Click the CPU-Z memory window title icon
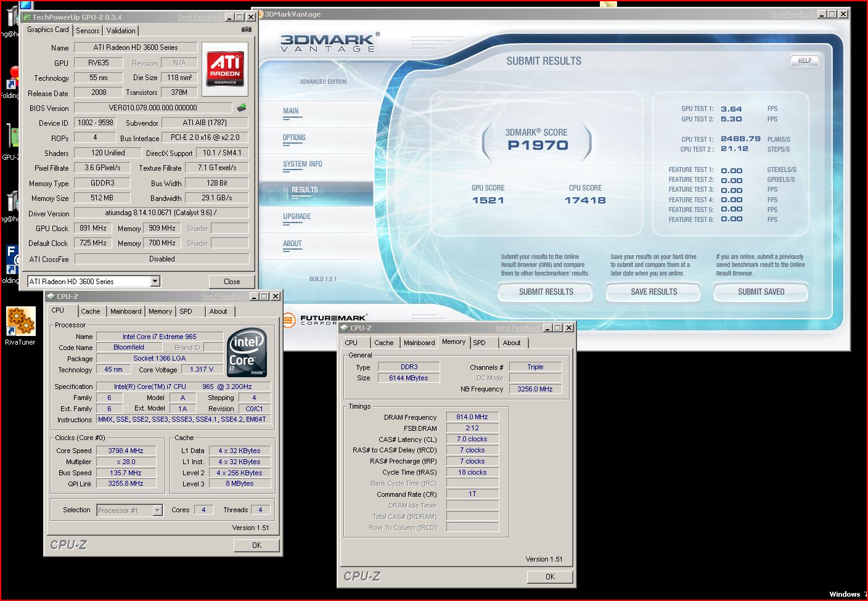Screen dimensions: 868x601 click(x=345, y=328)
